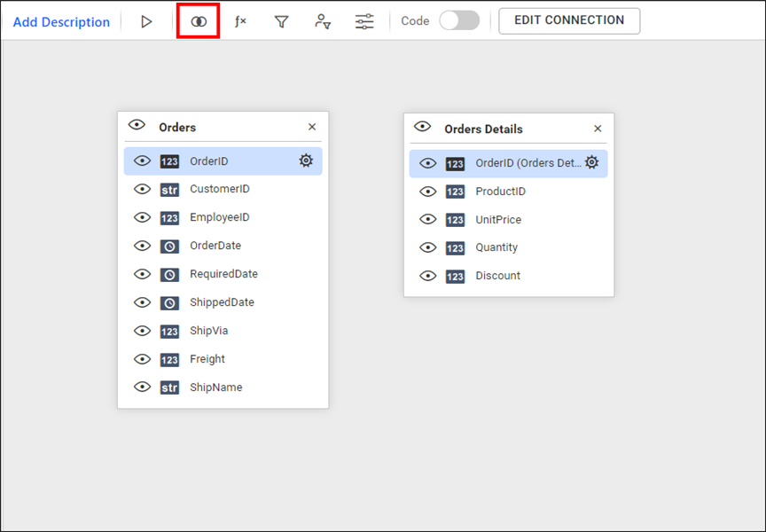The width and height of the screenshot is (766, 532).
Task: Open gear settings for Orders Details OrderID
Action: (x=591, y=162)
